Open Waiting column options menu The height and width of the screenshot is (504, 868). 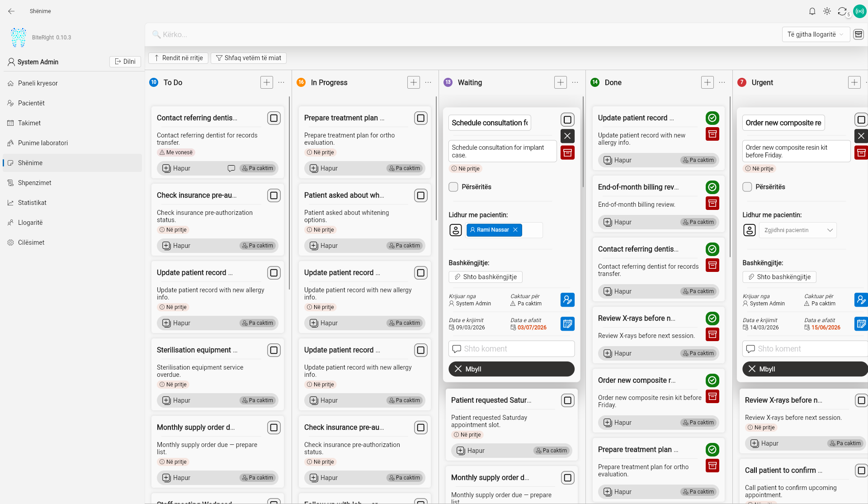pos(575,82)
